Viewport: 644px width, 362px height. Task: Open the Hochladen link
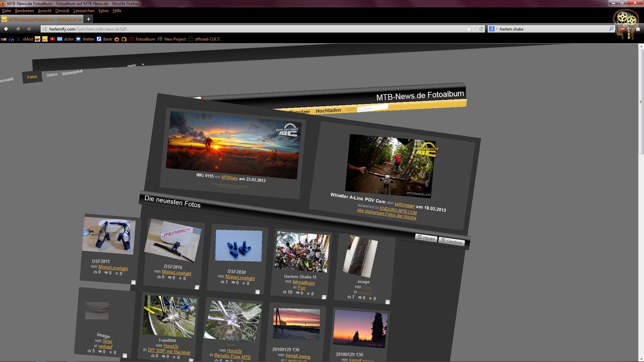pos(328,110)
